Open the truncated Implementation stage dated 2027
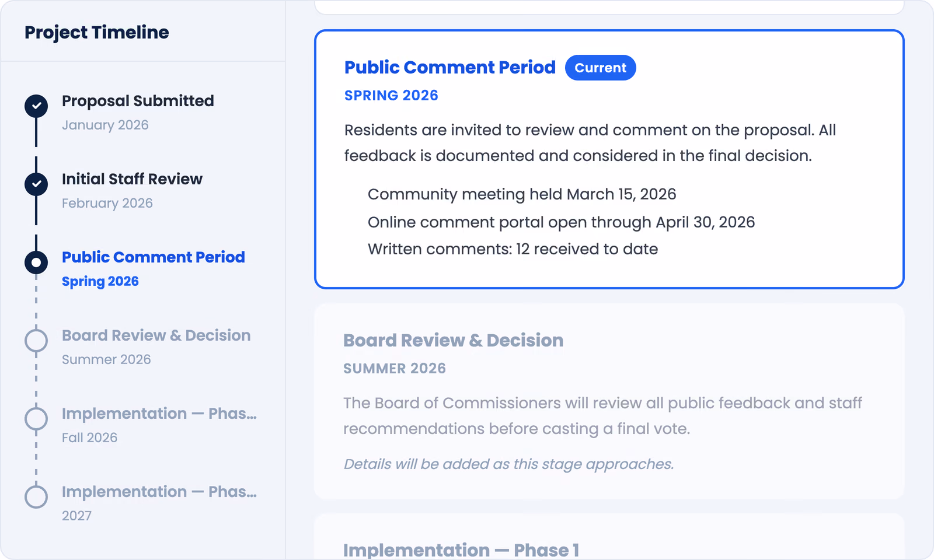 click(159, 492)
